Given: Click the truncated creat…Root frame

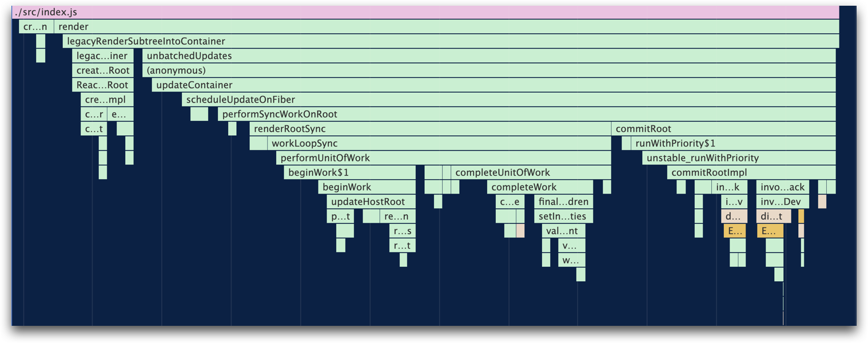Looking at the screenshot, I should [x=103, y=70].
